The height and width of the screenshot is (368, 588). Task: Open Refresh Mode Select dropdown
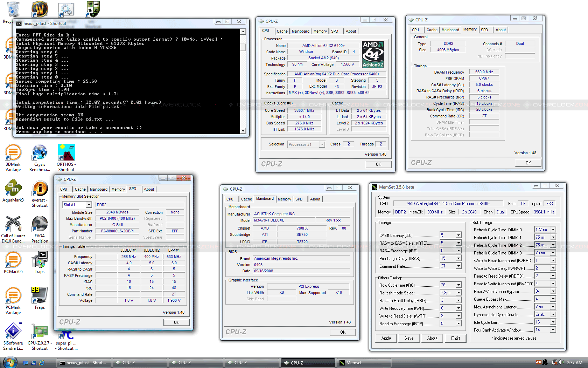(458, 293)
